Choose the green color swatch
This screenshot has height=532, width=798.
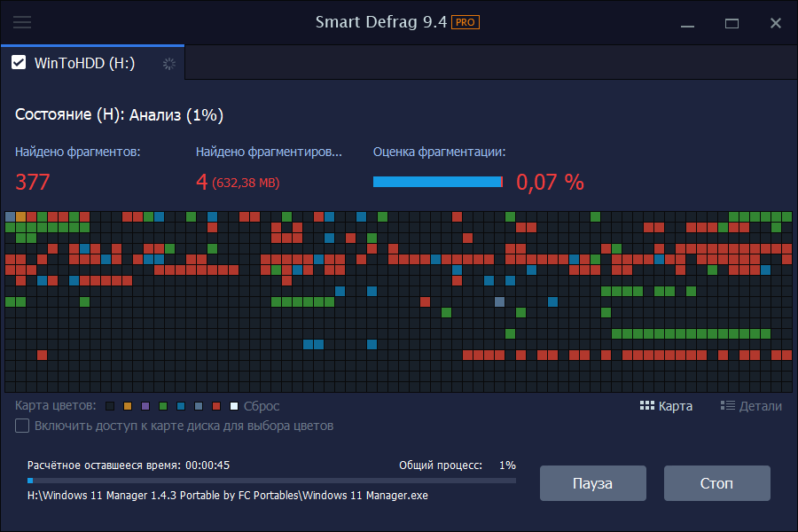coord(163,406)
